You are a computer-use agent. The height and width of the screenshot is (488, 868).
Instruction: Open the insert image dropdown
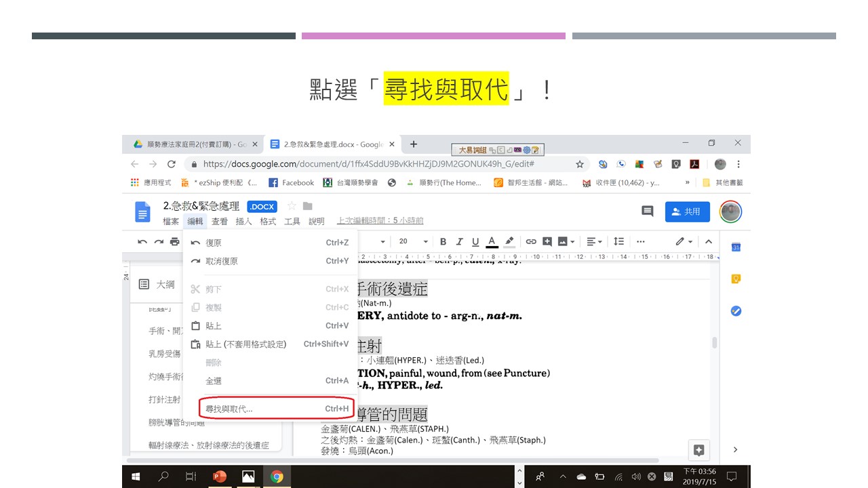click(x=566, y=242)
